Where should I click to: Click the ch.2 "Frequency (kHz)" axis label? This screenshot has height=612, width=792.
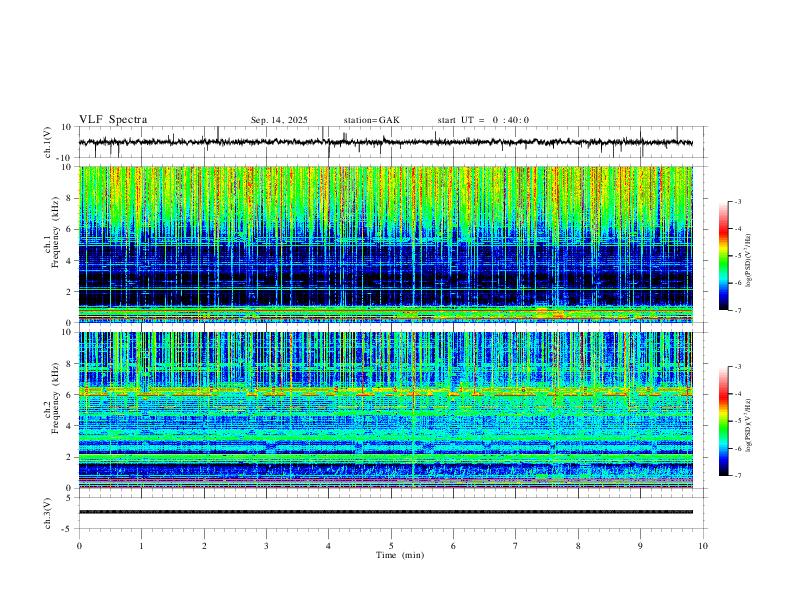[55, 398]
